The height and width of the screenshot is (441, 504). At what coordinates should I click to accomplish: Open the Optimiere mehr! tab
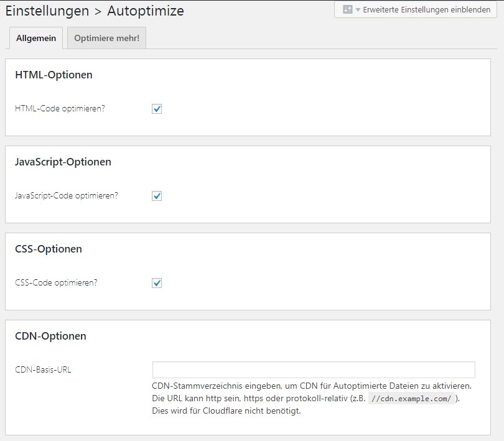click(107, 38)
